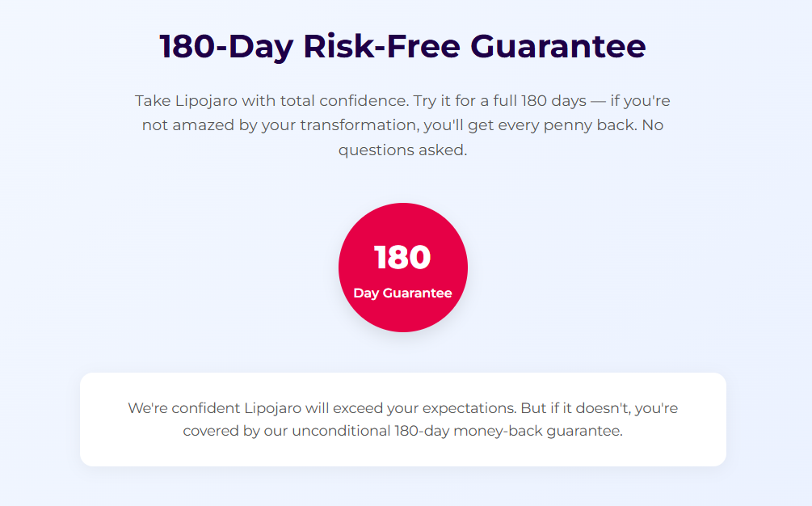Click 'Lipojaro' inside the white card

[272, 408]
